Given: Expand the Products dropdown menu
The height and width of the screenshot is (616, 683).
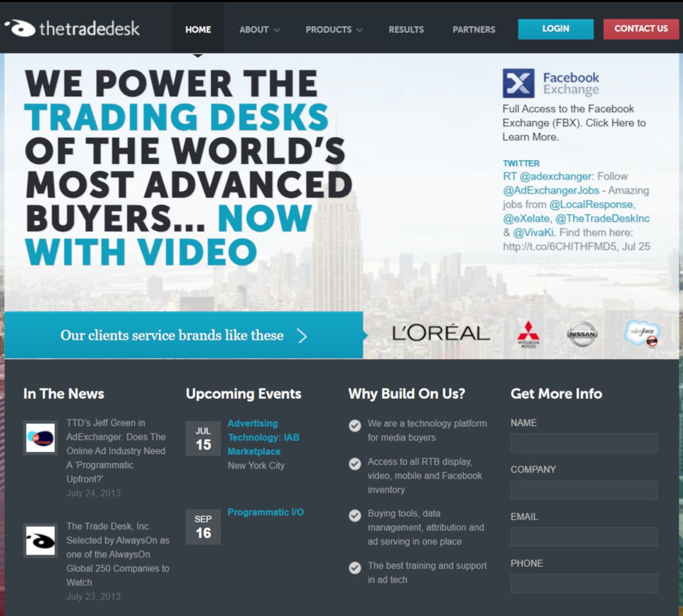Looking at the screenshot, I should click(x=334, y=30).
